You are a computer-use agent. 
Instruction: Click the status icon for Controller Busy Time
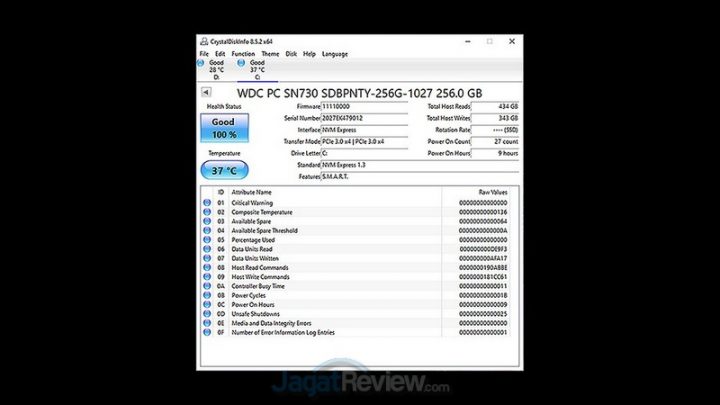pyautogui.click(x=207, y=286)
